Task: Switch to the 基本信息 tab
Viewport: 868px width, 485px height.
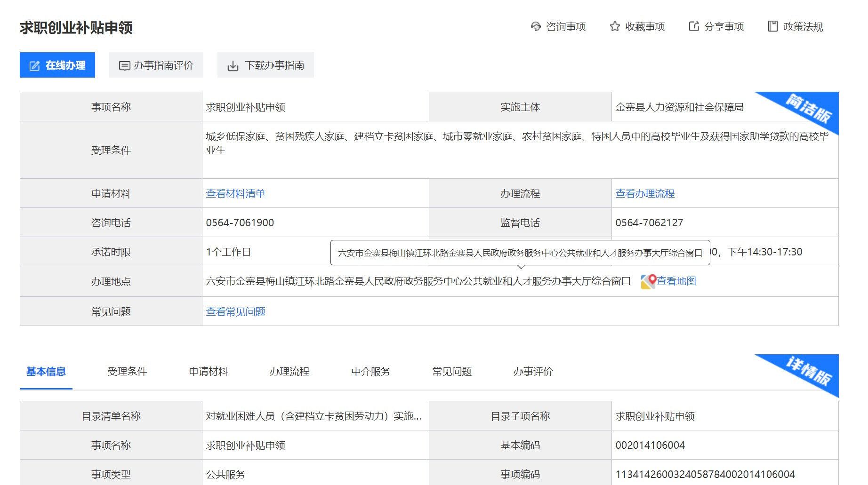Action: pos(46,372)
